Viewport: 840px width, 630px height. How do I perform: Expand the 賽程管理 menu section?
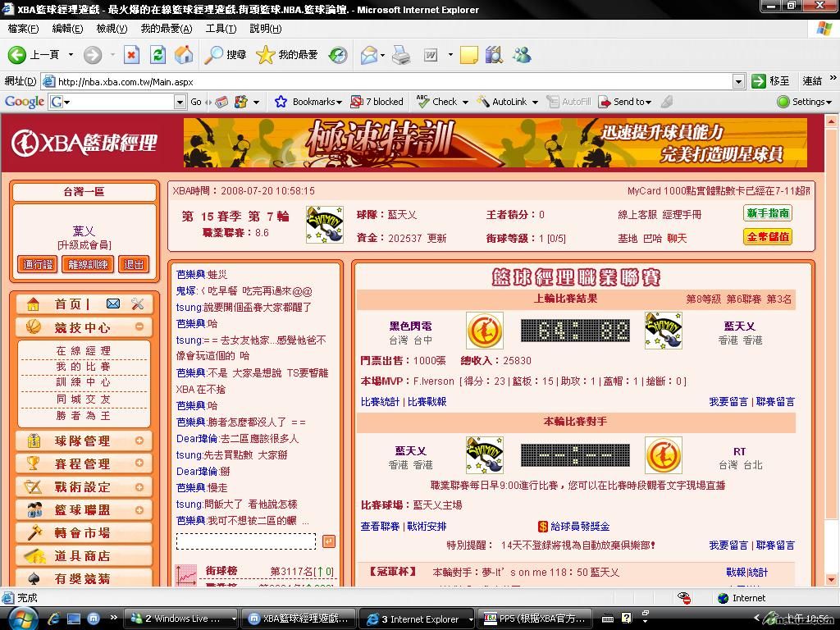(139, 463)
